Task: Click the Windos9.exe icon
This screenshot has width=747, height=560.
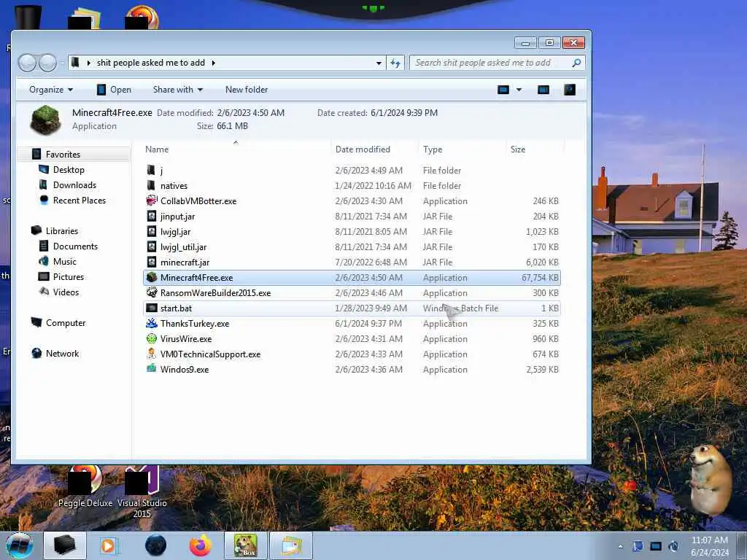Action: pyautogui.click(x=152, y=369)
